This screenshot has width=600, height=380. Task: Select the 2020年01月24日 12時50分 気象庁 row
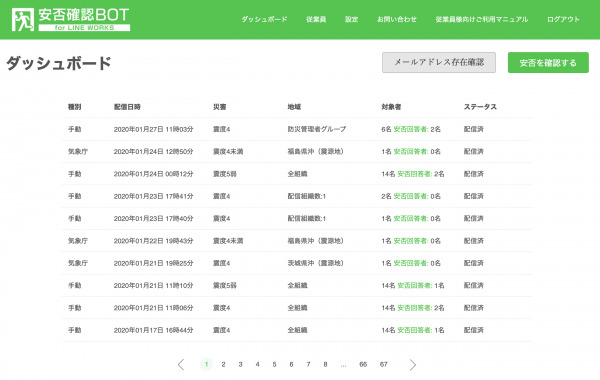[297, 152]
